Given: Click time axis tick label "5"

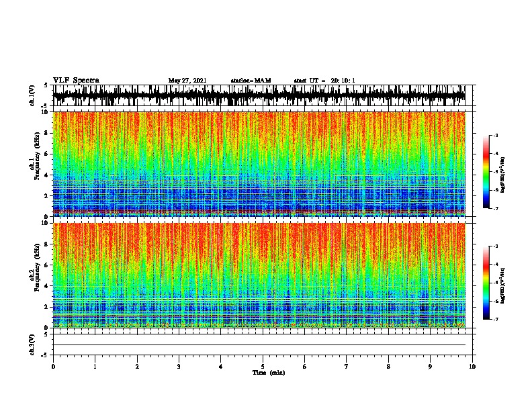Looking at the screenshot, I should click(x=263, y=367).
